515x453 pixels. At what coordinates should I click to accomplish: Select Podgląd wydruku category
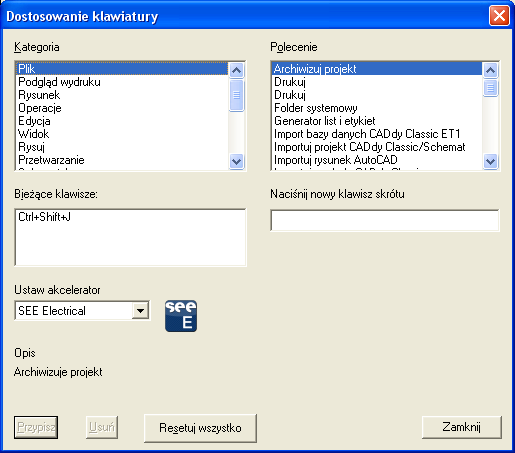click(122, 82)
